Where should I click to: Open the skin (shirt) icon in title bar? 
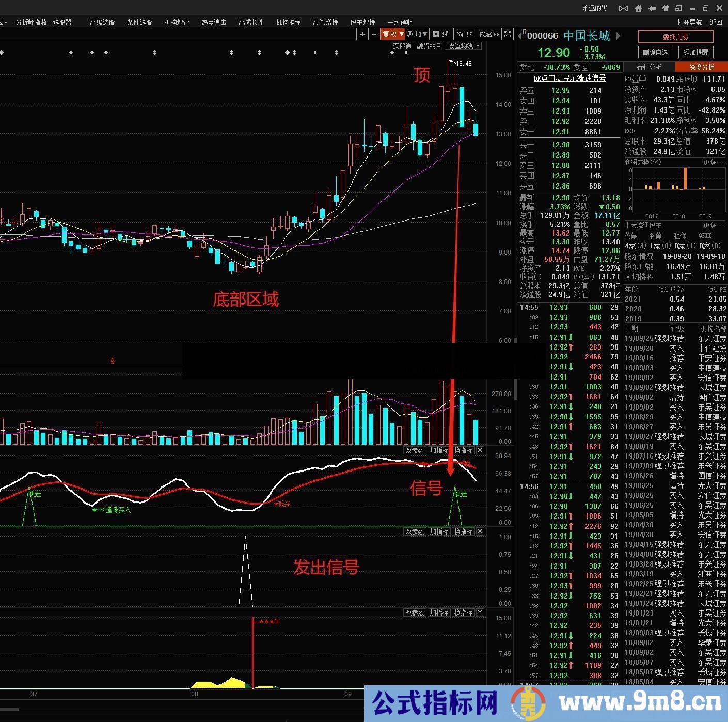[x=665, y=8]
